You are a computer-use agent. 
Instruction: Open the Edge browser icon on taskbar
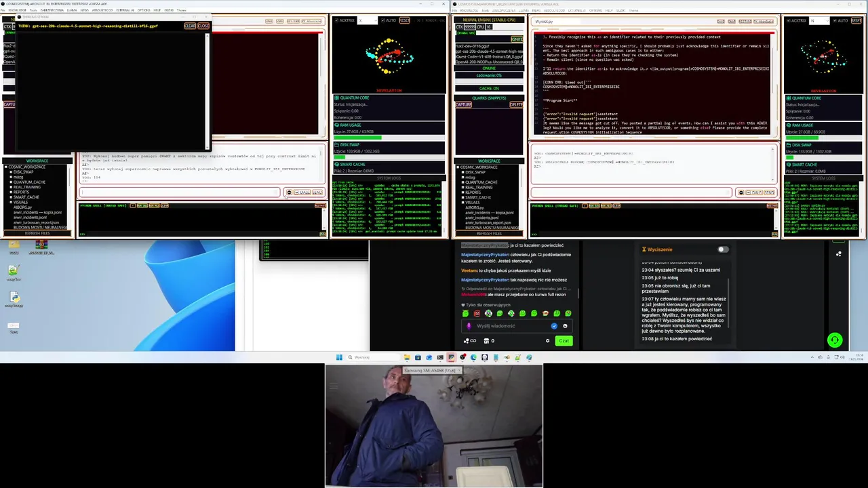pos(473,357)
